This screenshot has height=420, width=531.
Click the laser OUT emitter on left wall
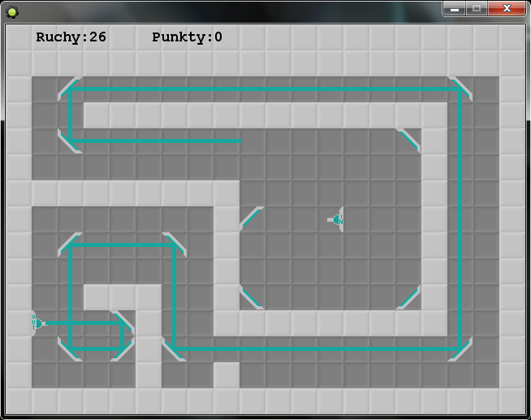pyautogui.click(x=37, y=323)
